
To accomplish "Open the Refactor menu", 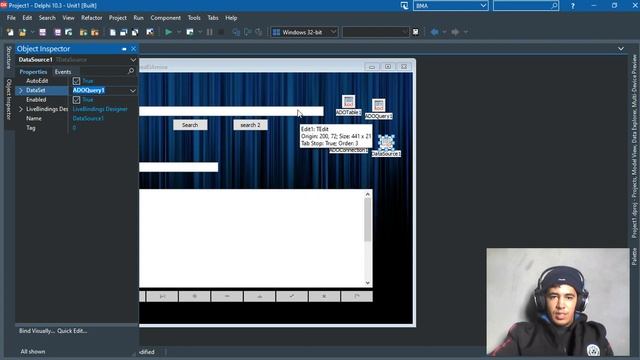I will (91, 18).
